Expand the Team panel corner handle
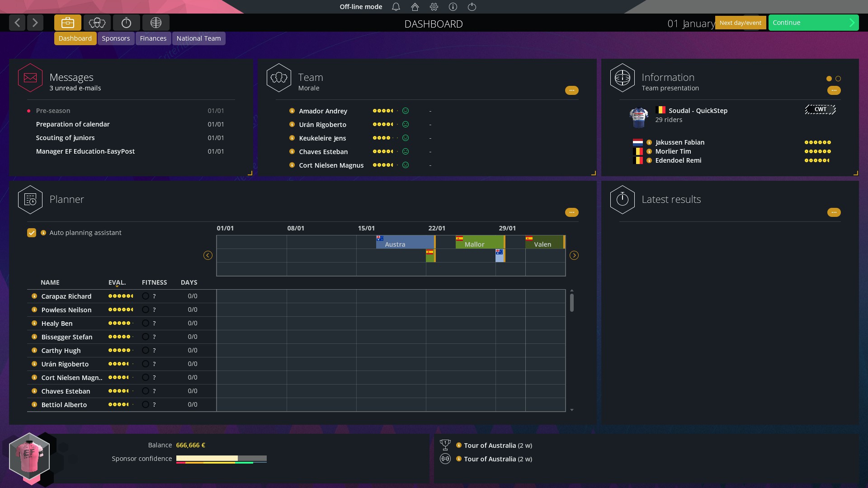 point(594,173)
